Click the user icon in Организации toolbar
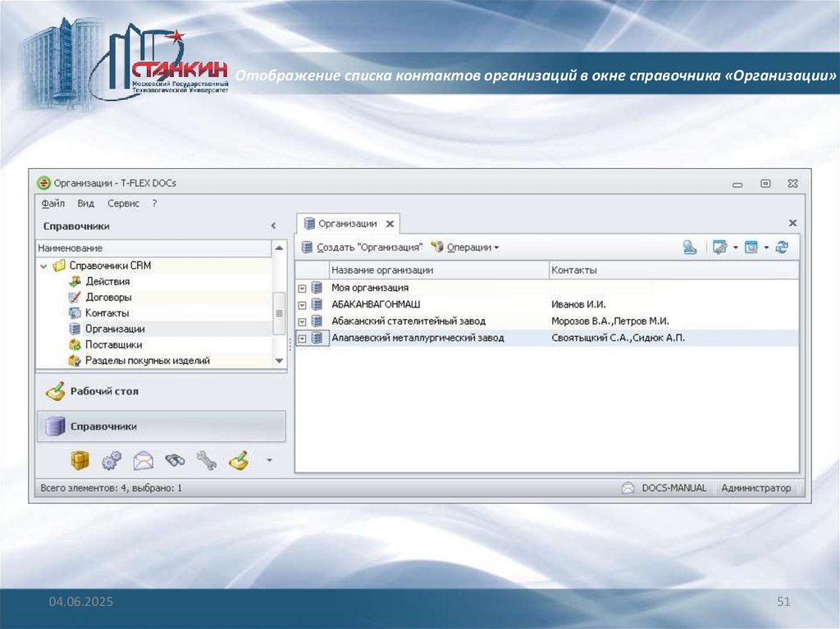The height and width of the screenshot is (629, 840). [x=690, y=247]
